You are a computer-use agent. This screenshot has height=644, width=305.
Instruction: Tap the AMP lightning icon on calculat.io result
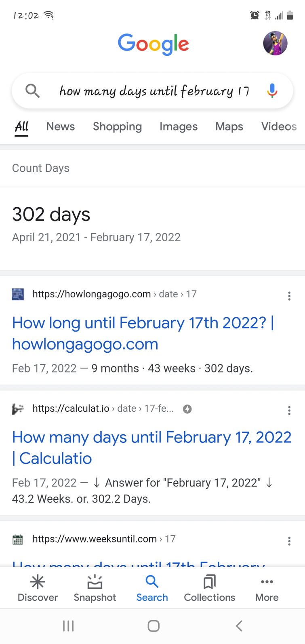click(187, 409)
